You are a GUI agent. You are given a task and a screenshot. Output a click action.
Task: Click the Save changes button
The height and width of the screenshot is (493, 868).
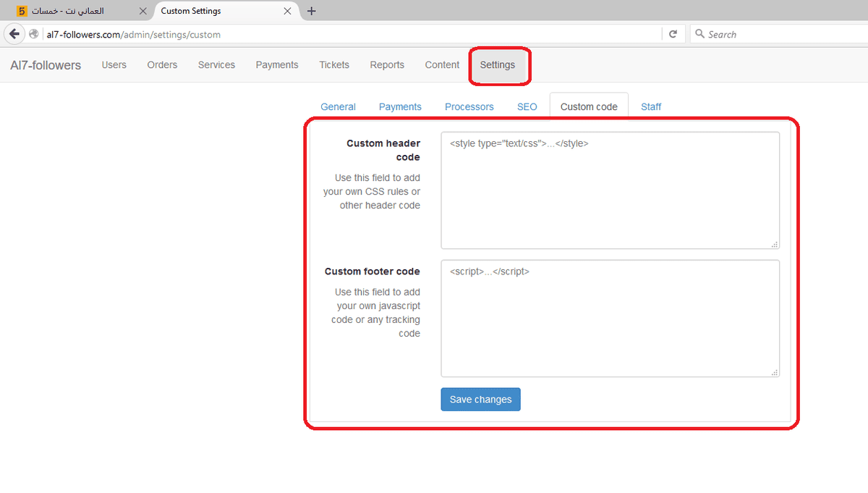(480, 400)
